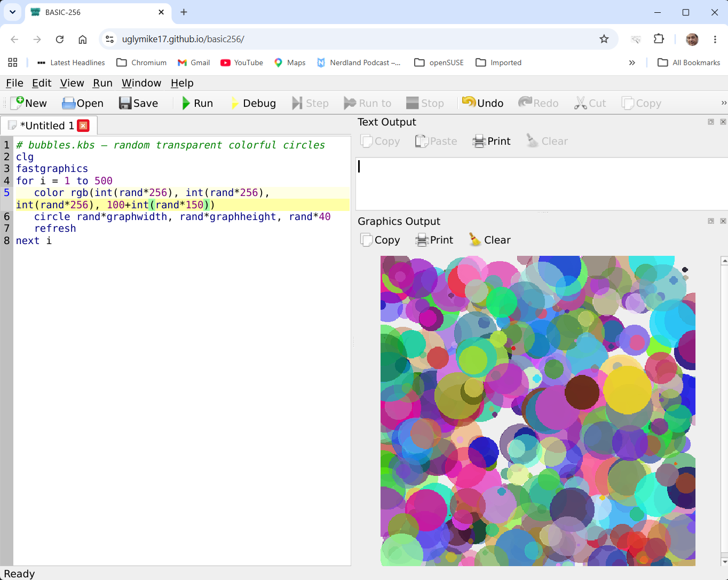
Task: Open the Imported bookmarks folder
Action: tap(498, 62)
